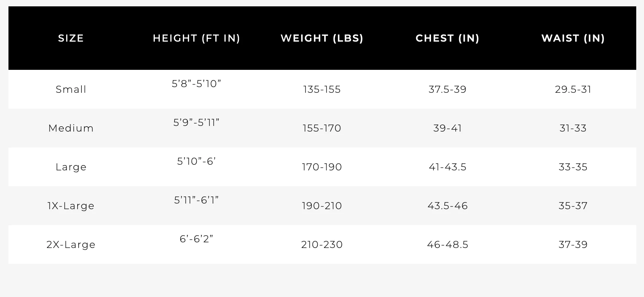The width and height of the screenshot is (644, 297).
Task: Click the HEIGHT (FT IN) column header
Action: click(196, 38)
